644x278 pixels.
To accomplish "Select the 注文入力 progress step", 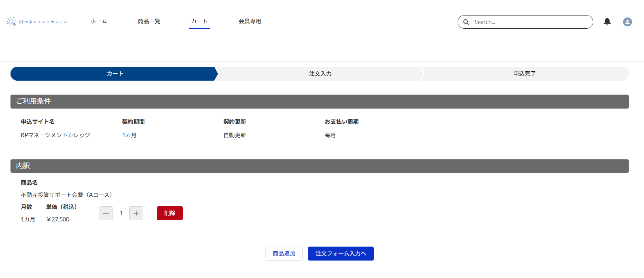I will pyautogui.click(x=320, y=74).
